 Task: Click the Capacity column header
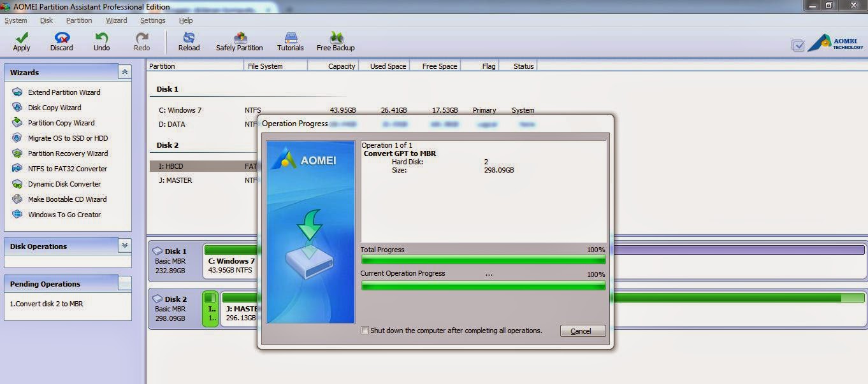coord(333,66)
